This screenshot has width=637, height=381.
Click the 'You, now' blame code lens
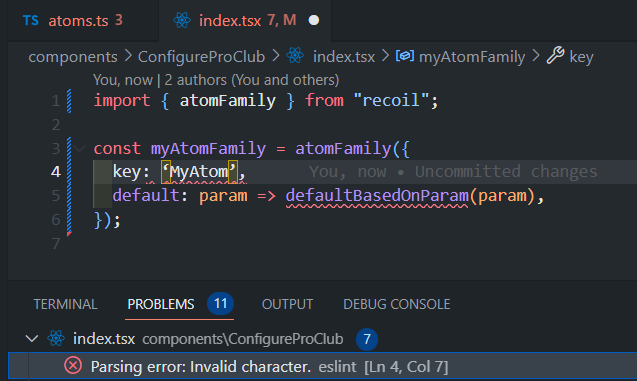pyautogui.click(x=123, y=80)
